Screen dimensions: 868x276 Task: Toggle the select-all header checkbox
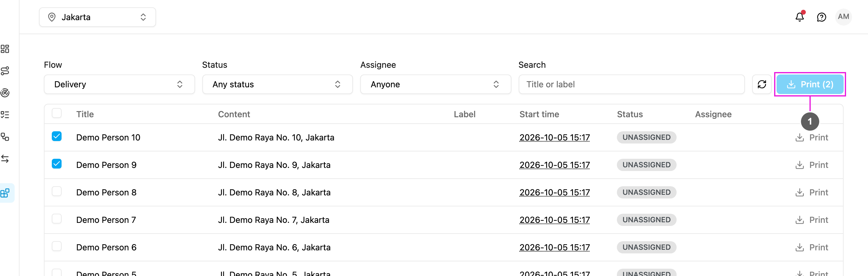coord(57,113)
